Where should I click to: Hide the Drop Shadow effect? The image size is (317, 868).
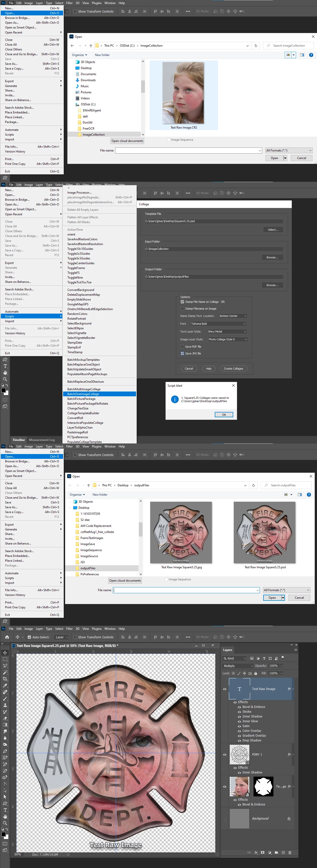240,740
